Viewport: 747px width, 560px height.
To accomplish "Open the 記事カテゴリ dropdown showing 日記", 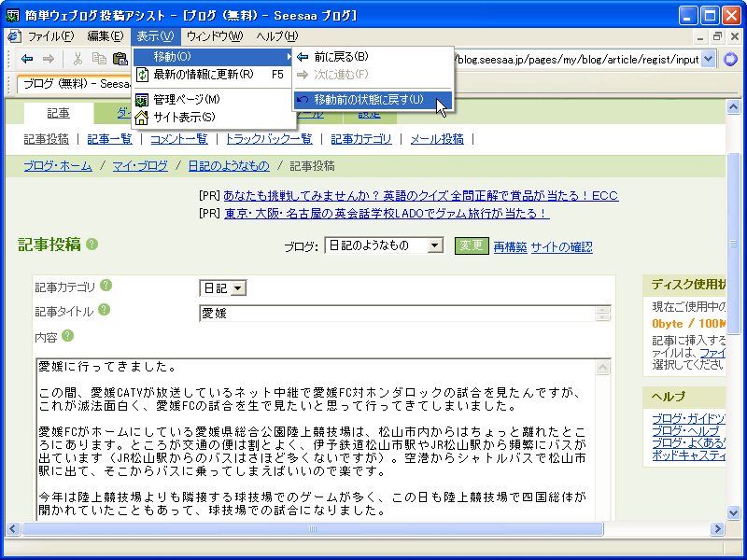I will click(x=223, y=288).
